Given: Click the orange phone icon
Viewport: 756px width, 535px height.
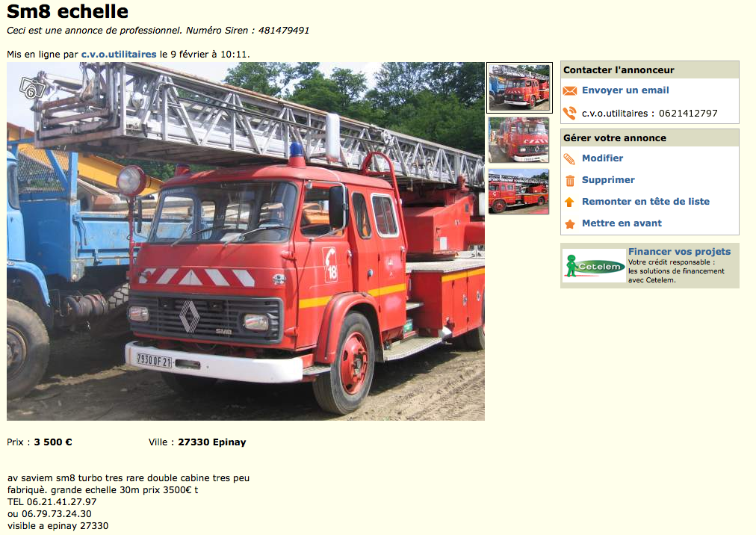Looking at the screenshot, I should point(569,114).
